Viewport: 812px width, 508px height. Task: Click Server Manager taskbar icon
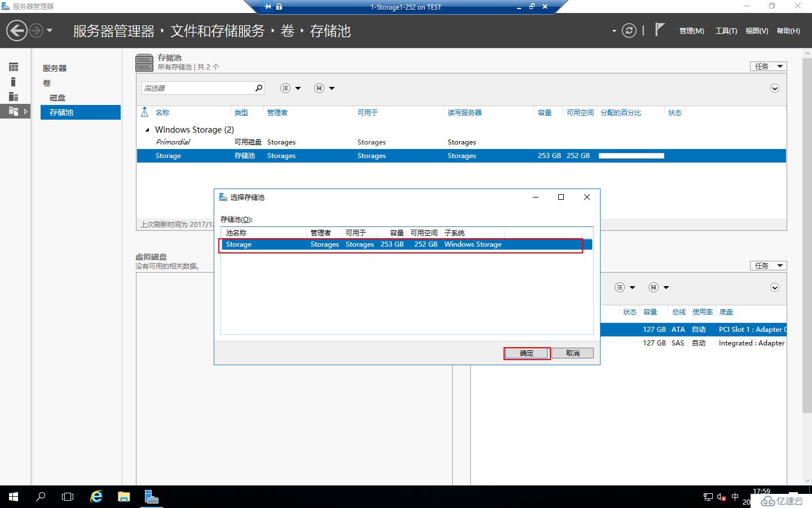pos(151,497)
